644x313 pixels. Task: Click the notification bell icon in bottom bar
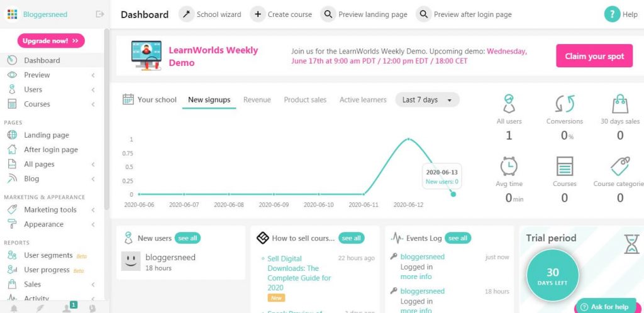pos(14,308)
